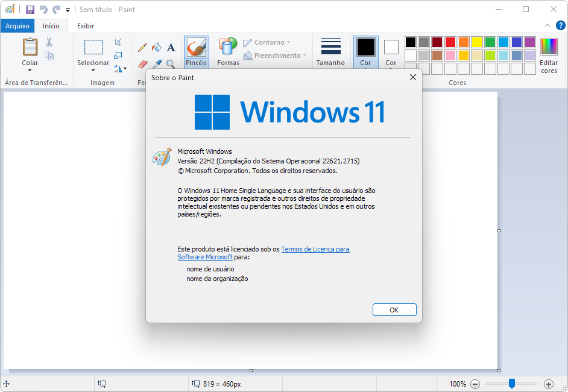The width and height of the screenshot is (568, 392).
Task: Open the Formas shapes gallery
Action: tap(228, 52)
